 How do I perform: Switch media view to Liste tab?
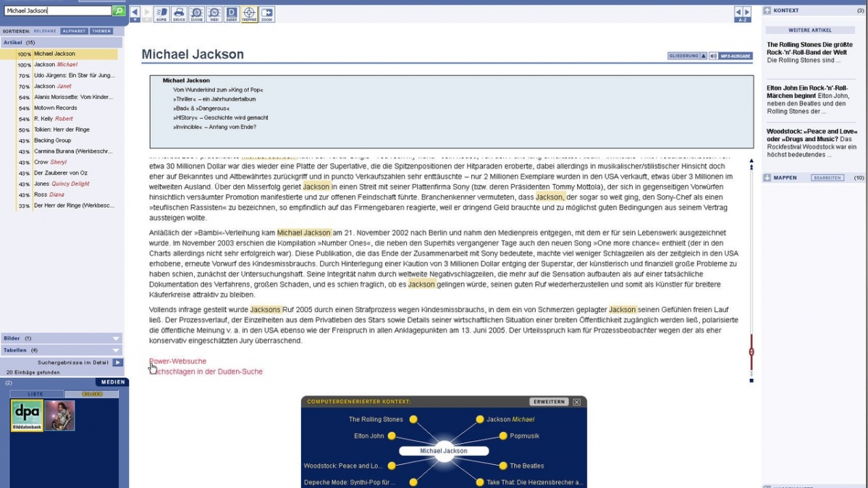[x=36, y=395]
